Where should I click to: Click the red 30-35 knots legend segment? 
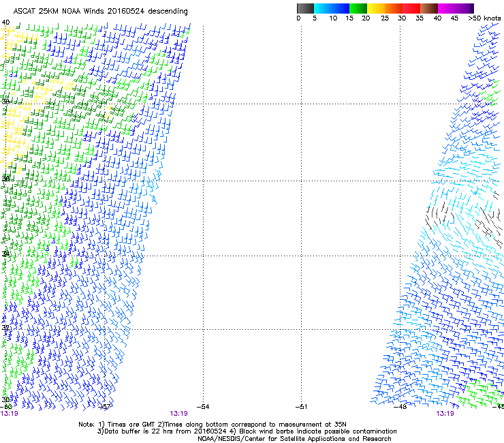click(411, 8)
